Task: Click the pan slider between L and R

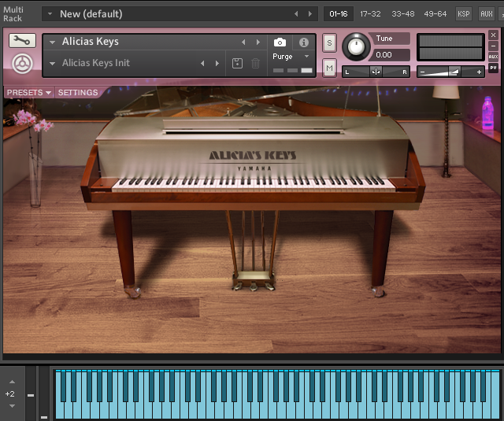Action: pyautogui.click(x=376, y=72)
